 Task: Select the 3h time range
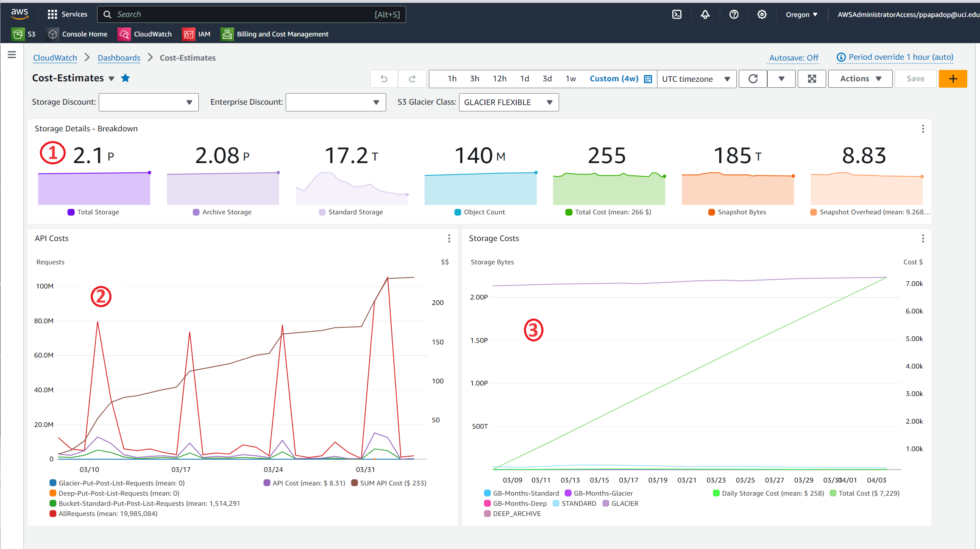[x=474, y=79]
